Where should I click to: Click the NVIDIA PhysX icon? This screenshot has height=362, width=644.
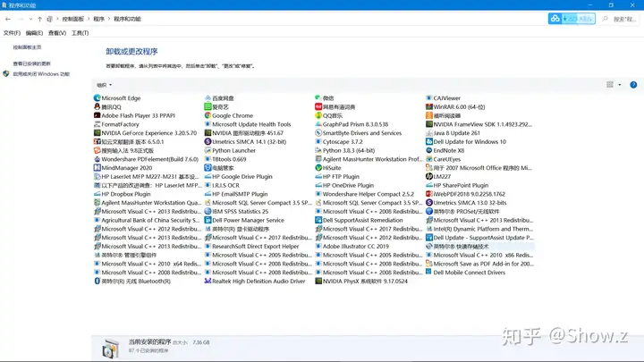(318, 282)
